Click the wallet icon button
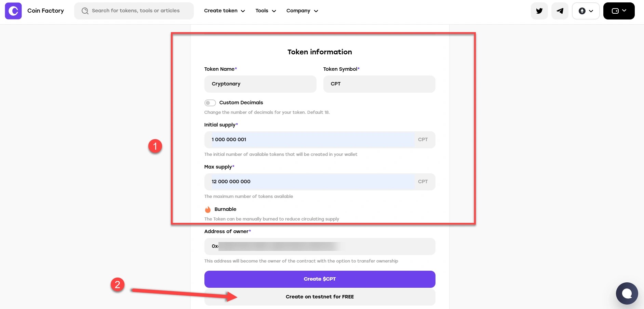This screenshot has width=644, height=309. pyautogui.click(x=615, y=11)
